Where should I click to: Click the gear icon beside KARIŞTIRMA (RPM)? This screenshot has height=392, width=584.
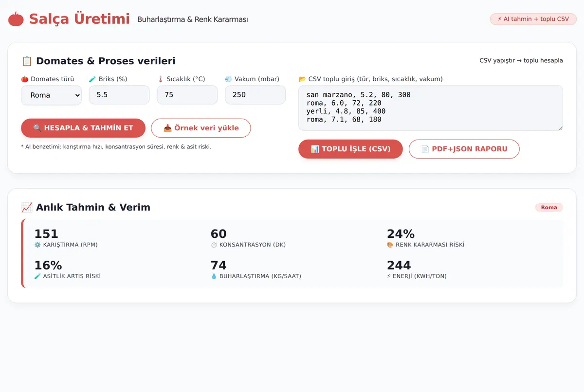pyautogui.click(x=37, y=245)
